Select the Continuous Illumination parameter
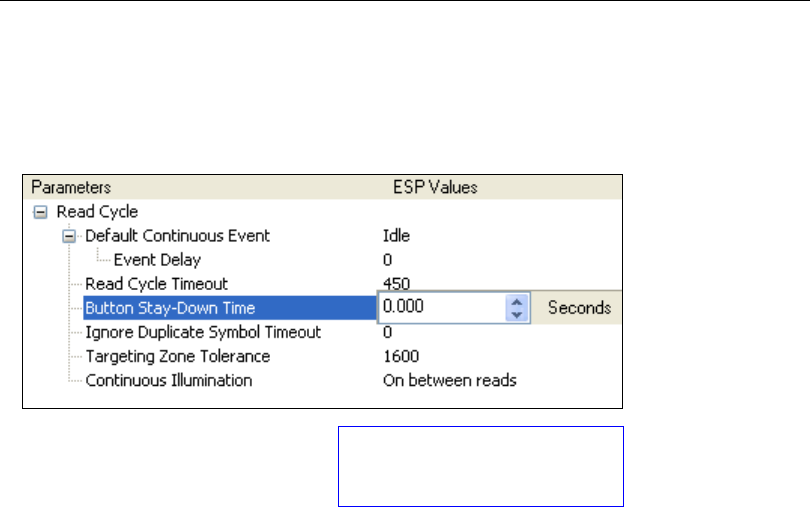Viewport: 810px width, 507px height. point(169,381)
